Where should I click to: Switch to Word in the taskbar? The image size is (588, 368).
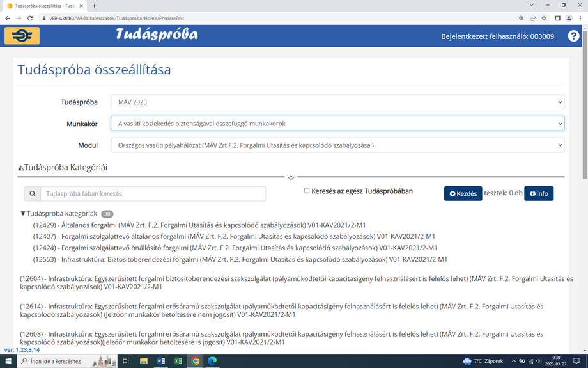(161, 361)
